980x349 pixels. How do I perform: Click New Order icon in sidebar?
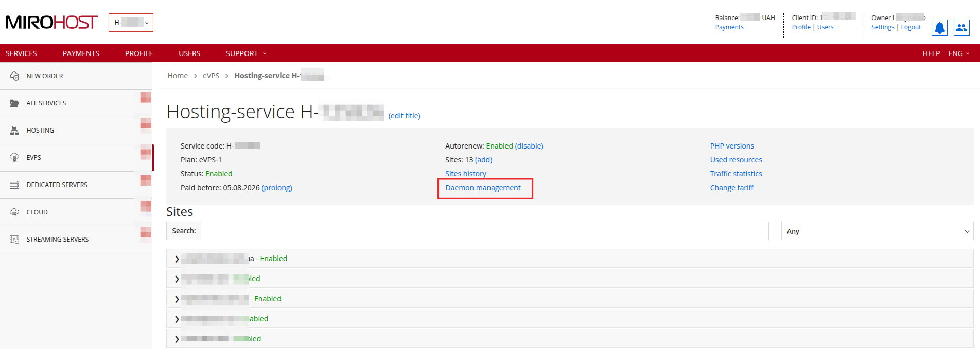[14, 76]
